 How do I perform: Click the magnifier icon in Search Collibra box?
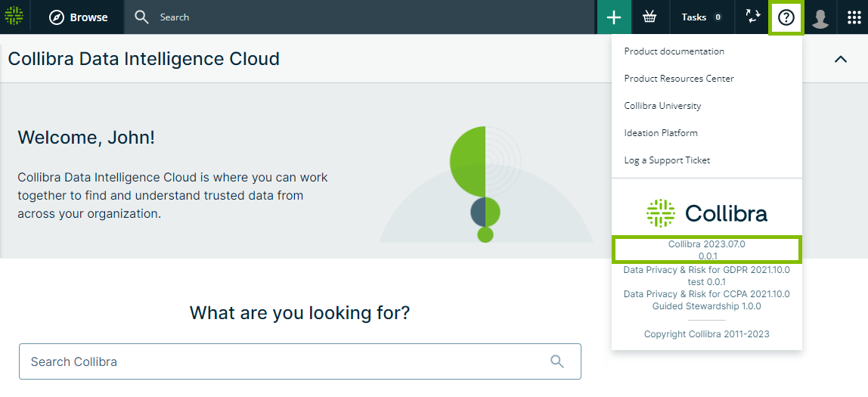(557, 361)
